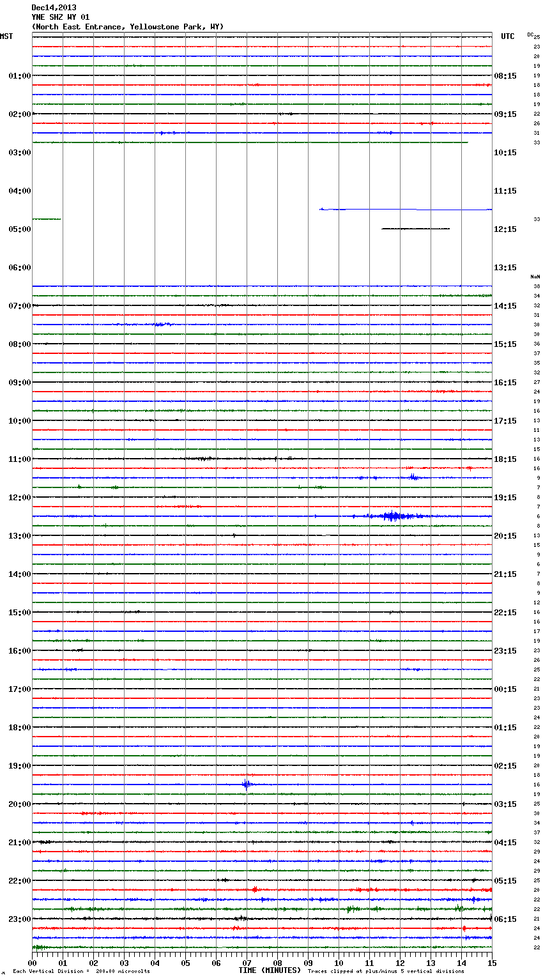Select the 23:00 MST time label
Image resolution: width=543 pixels, height=980 pixels.
coord(20,919)
